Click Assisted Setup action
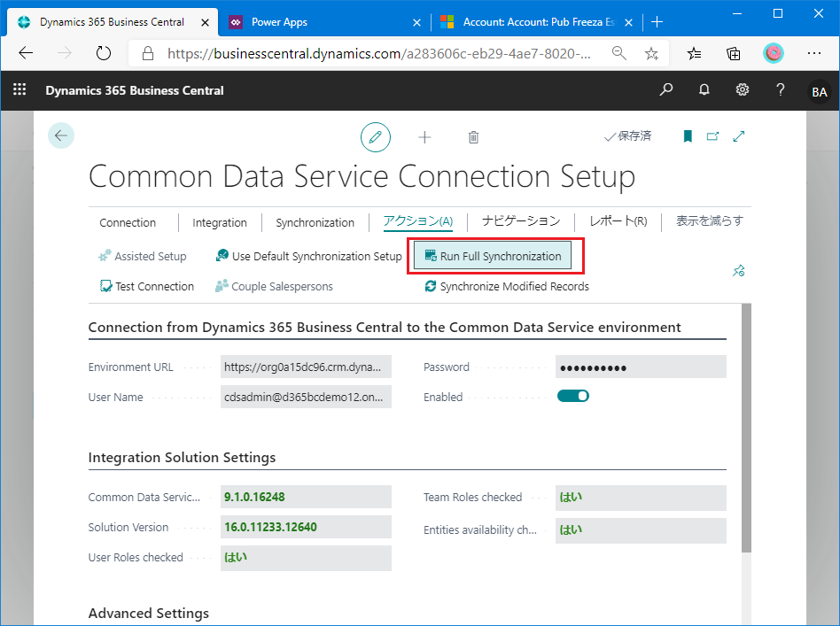 pos(143,257)
